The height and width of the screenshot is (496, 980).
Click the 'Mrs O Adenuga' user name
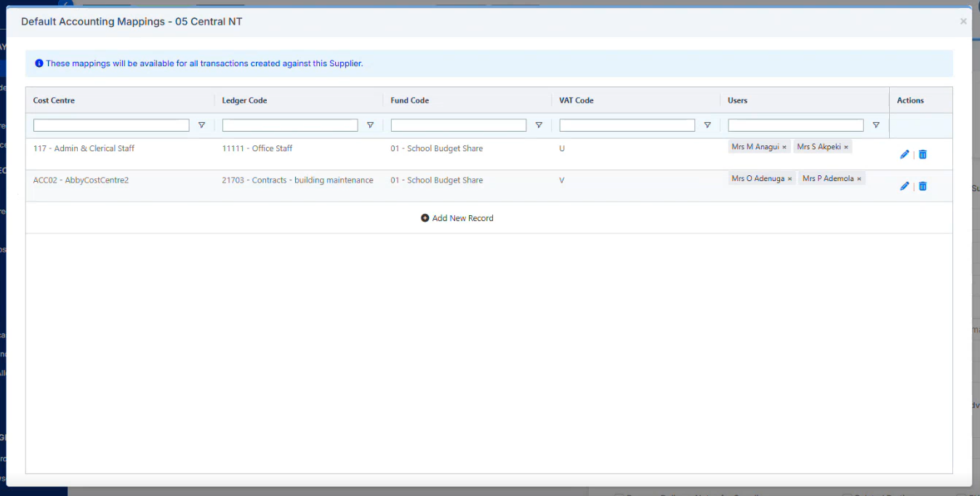[758, 179]
